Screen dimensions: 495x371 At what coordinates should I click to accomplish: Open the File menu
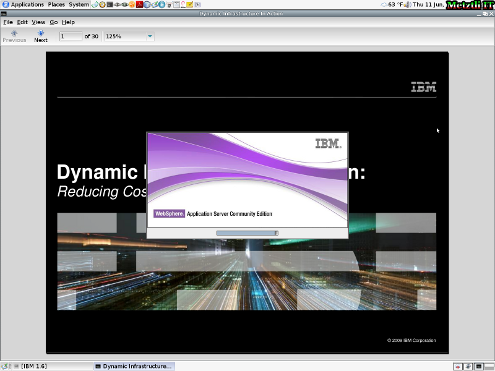[x=8, y=22]
